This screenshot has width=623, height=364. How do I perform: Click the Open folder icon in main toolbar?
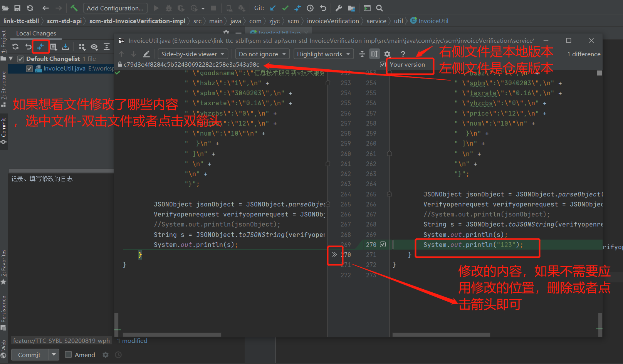[5, 8]
